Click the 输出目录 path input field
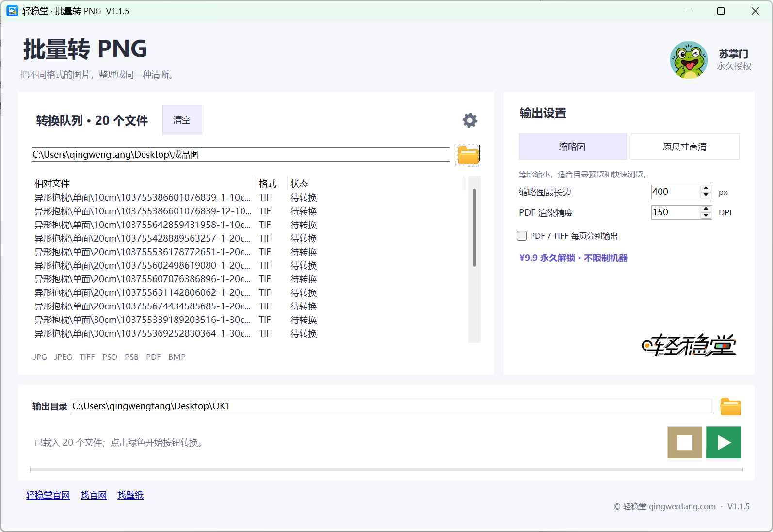 391,406
